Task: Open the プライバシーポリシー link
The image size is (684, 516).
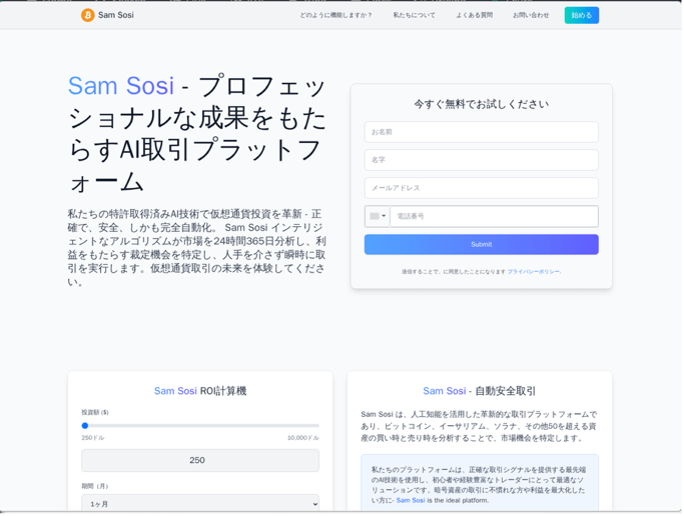Action: 533,271
